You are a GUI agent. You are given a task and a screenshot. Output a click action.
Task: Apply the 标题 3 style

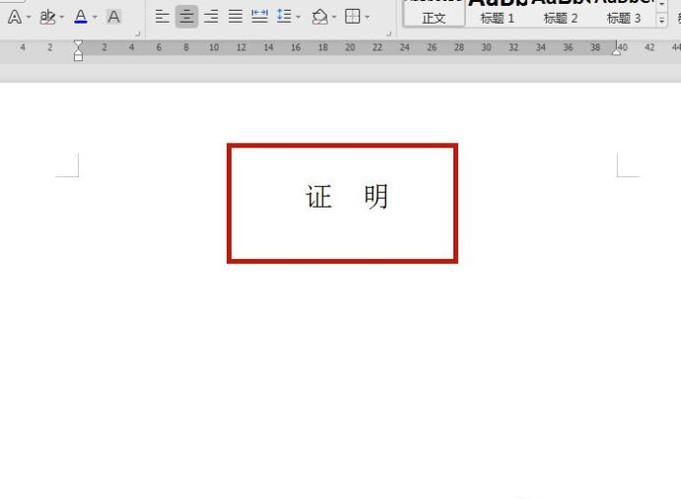[624, 13]
